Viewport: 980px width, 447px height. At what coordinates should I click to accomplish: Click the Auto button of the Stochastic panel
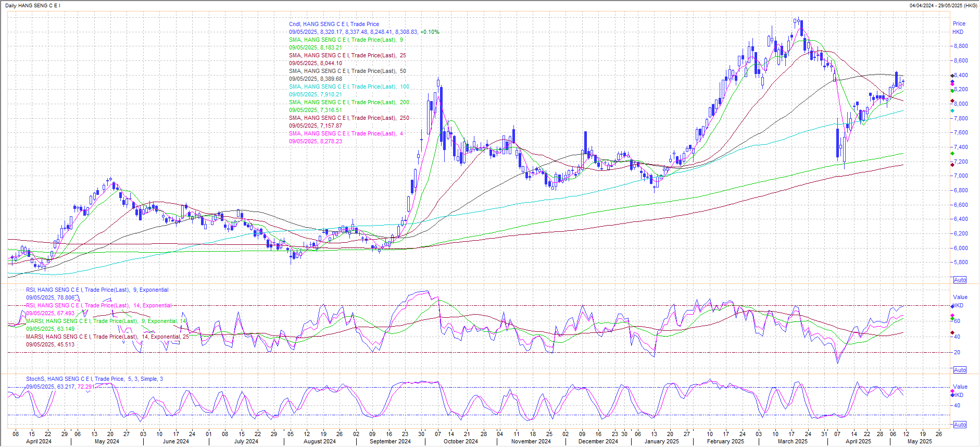coord(960,425)
